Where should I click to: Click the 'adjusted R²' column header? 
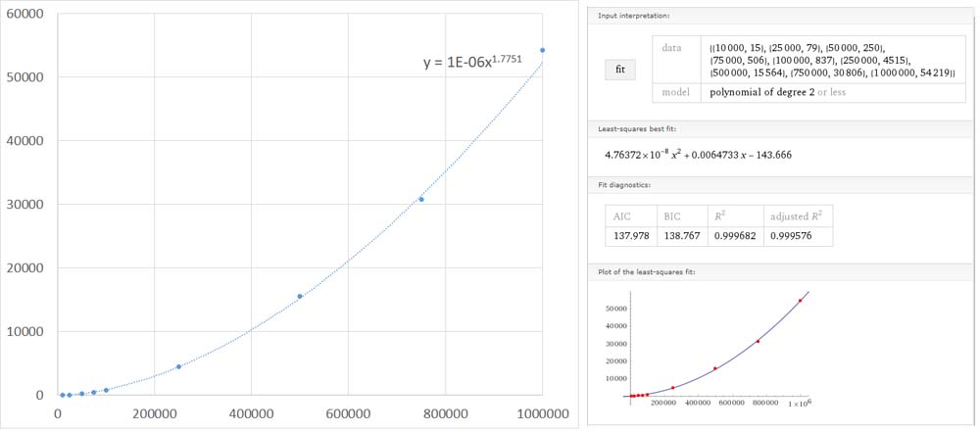(x=796, y=216)
